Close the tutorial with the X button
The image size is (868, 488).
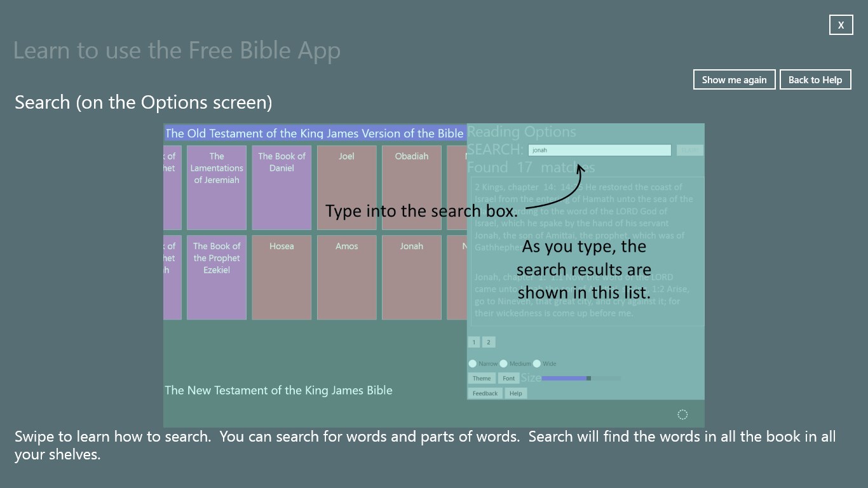[x=841, y=25]
